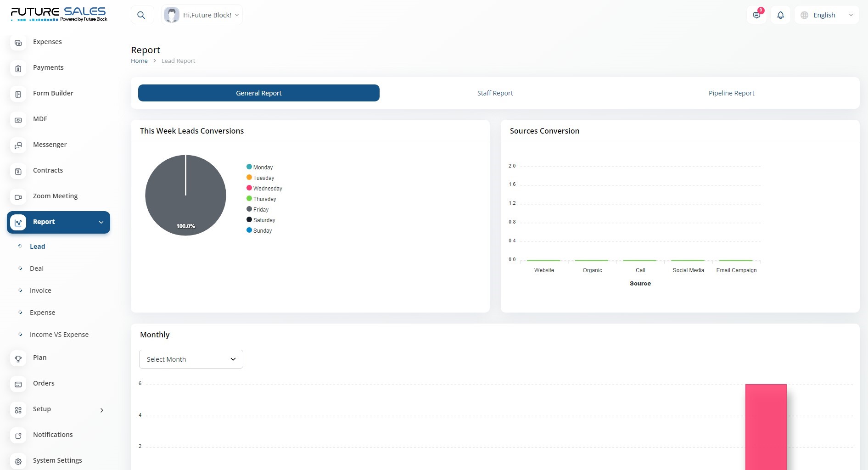Open the Deal report link
The width and height of the screenshot is (868, 470).
tap(37, 269)
